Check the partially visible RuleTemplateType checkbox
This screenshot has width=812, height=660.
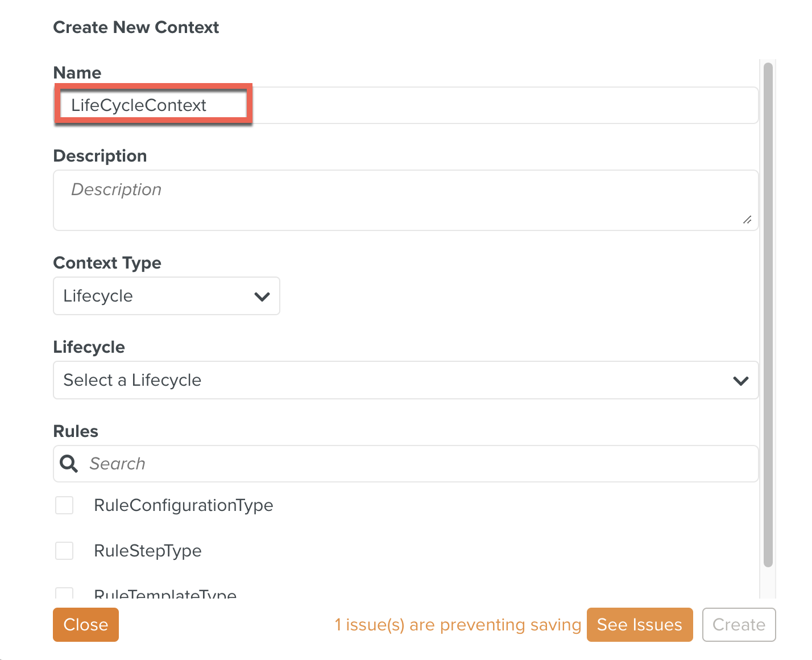[x=64, y=593]
